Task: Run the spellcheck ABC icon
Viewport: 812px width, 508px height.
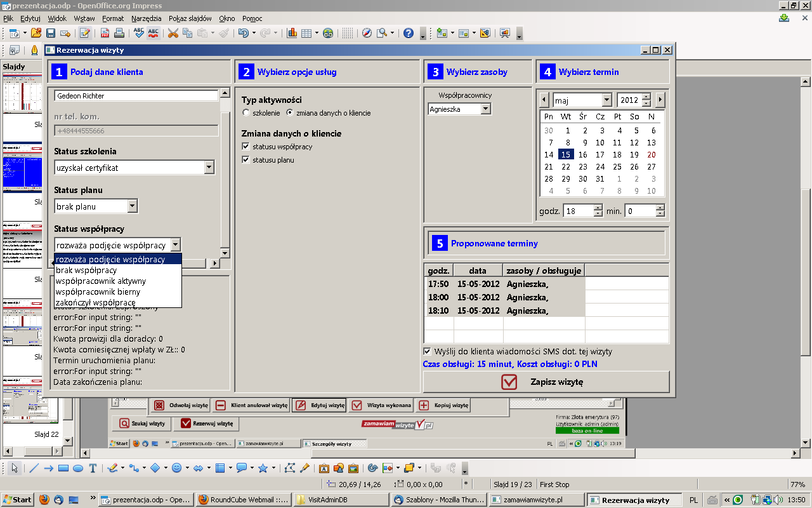Action: 138,33
